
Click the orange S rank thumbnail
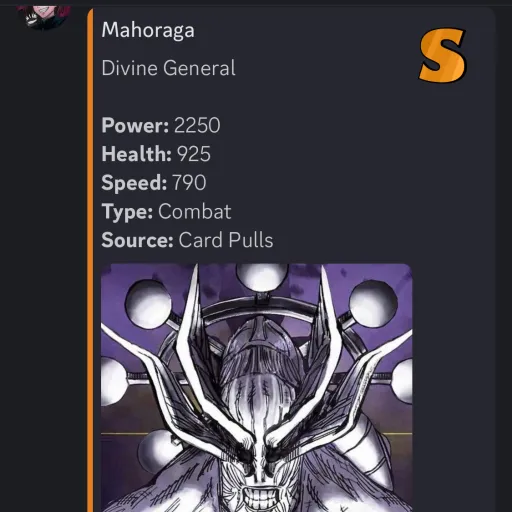(442, 55)
